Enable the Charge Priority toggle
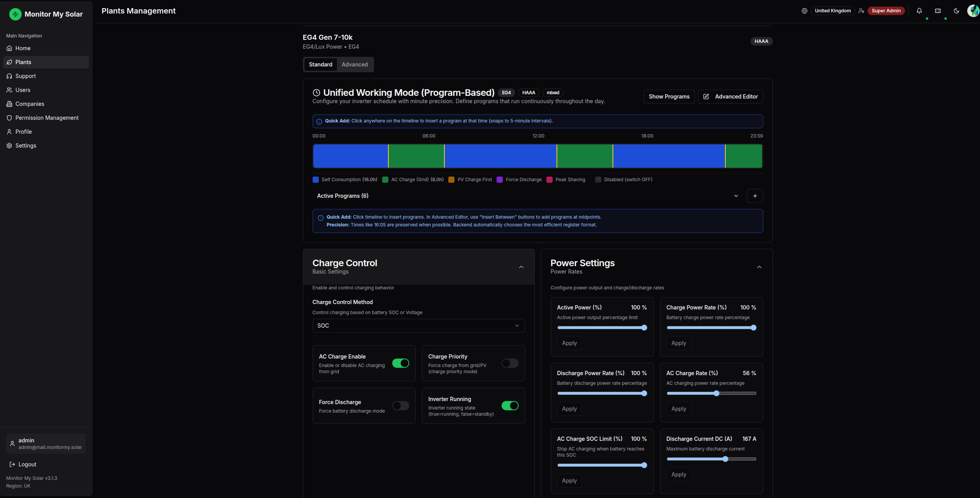 (510, 363)
